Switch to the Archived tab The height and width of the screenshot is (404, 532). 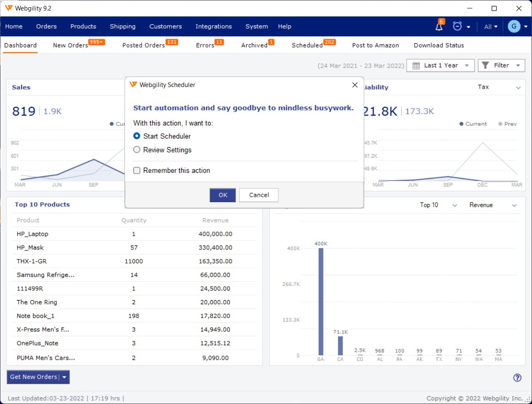(254, 45)
